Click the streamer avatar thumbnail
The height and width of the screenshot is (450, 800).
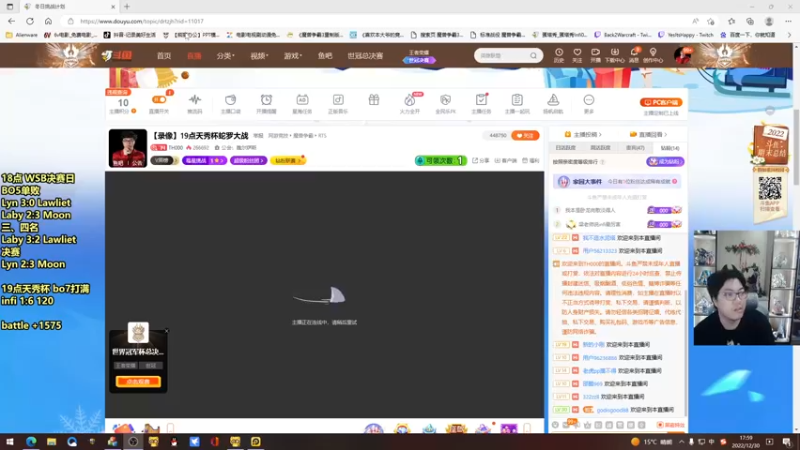click(128, 148)
